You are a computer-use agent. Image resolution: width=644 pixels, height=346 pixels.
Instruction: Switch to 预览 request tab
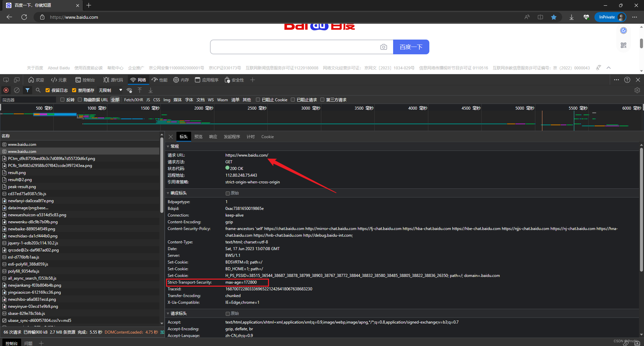[x=198, y=137]
